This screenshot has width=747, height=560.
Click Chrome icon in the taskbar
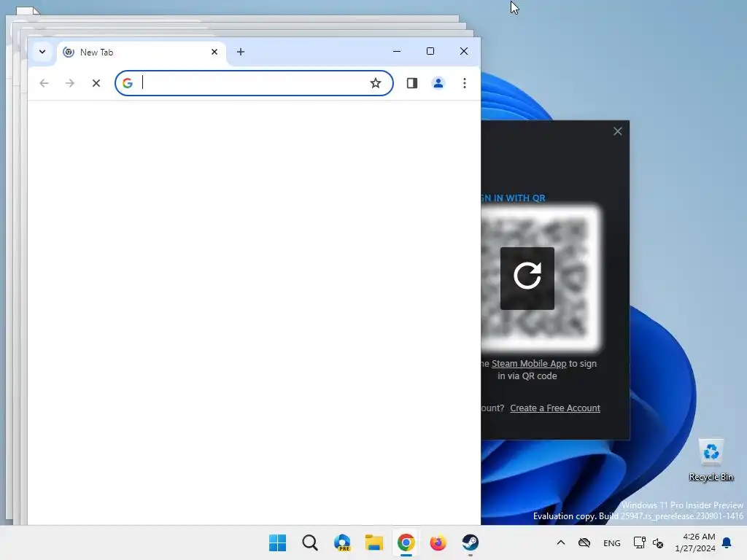tap(406, 542)
